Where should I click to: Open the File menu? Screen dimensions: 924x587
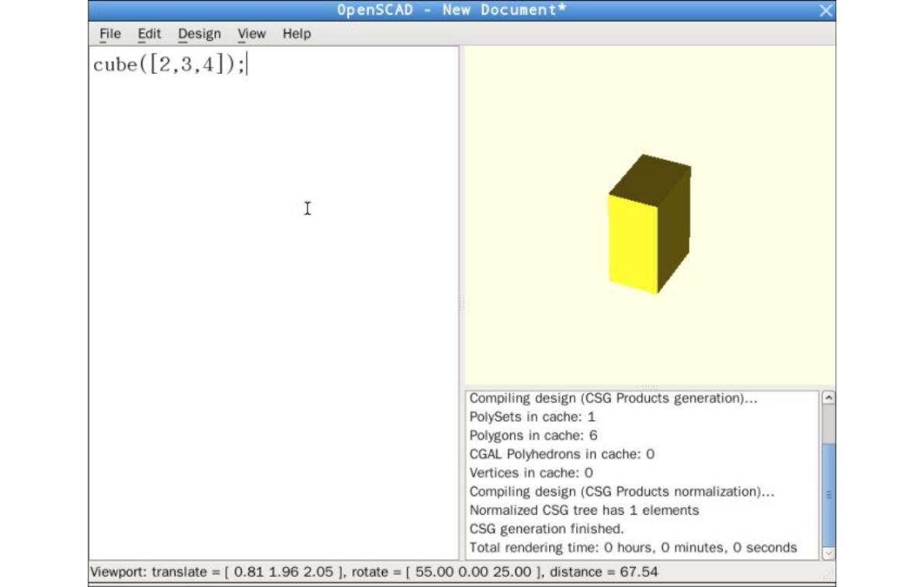pos(110,33)
